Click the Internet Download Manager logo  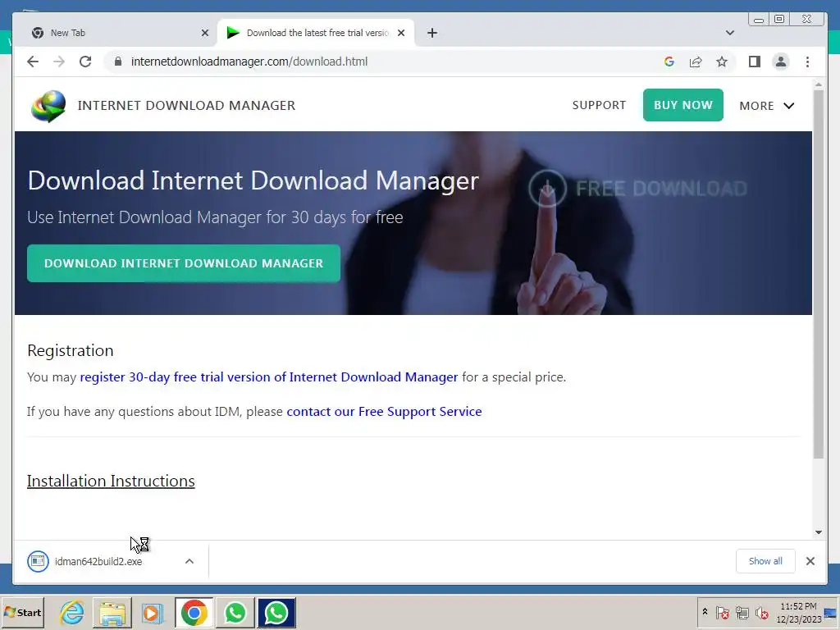coord(48,106)
